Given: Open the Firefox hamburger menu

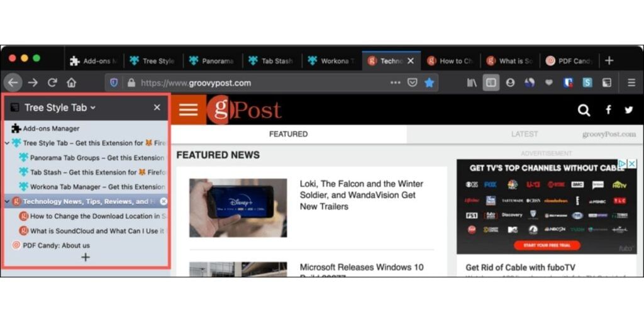Looking at the screenshot, I should pos(631,83).
